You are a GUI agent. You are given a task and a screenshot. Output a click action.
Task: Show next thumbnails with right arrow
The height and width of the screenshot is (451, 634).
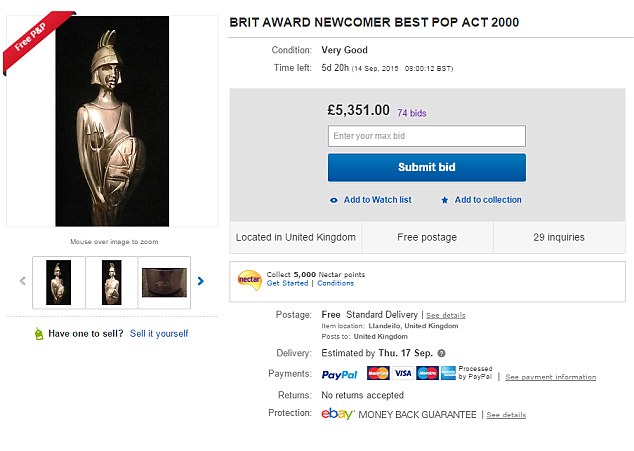(201, 281)
